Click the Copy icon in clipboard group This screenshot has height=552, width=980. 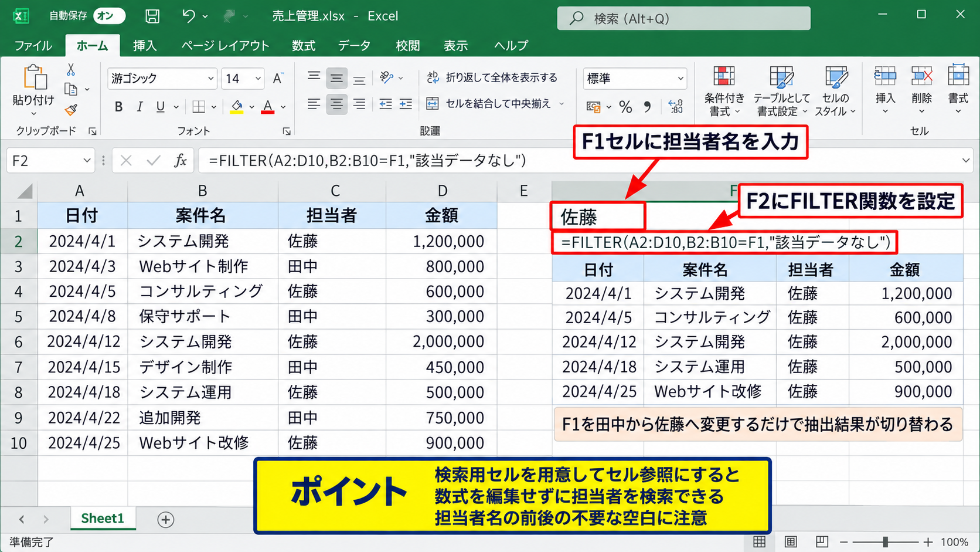pyautogui.click(x=71, y=89)
